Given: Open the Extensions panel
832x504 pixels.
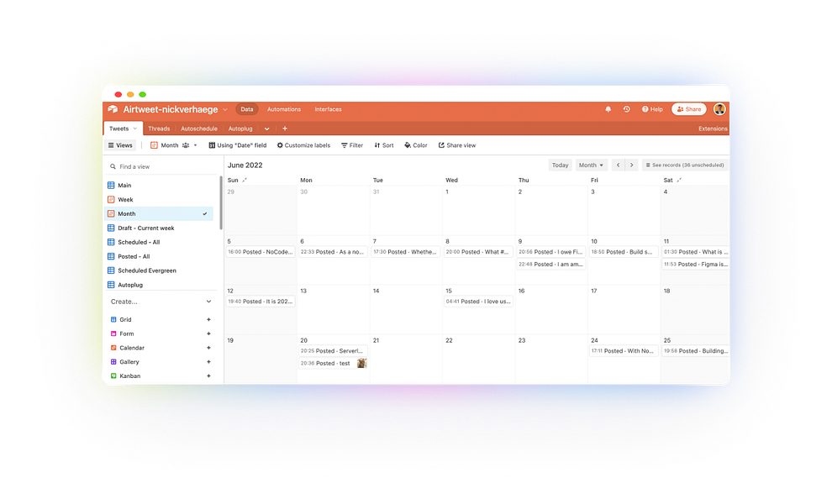Looking at the screenshot, I should pos(713,129).
